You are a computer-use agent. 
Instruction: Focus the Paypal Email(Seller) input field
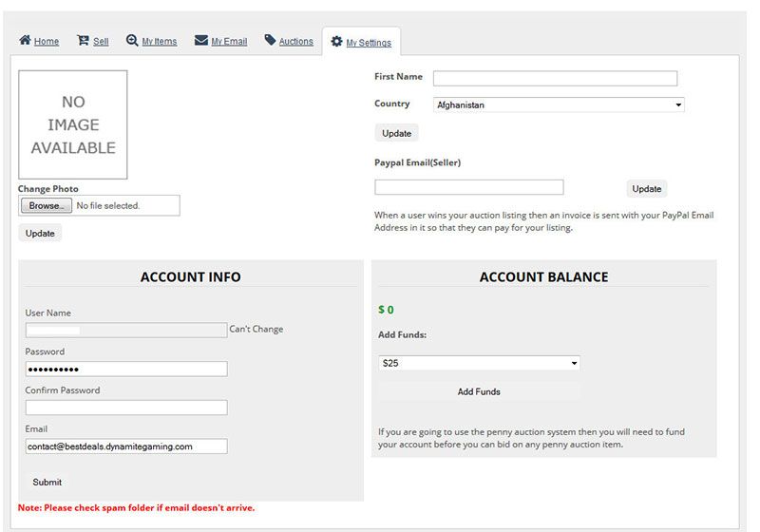tap(469, 187)
